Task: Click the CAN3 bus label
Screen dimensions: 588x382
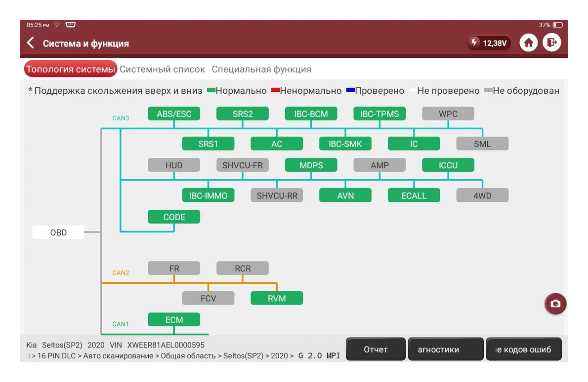Action: 121,118
